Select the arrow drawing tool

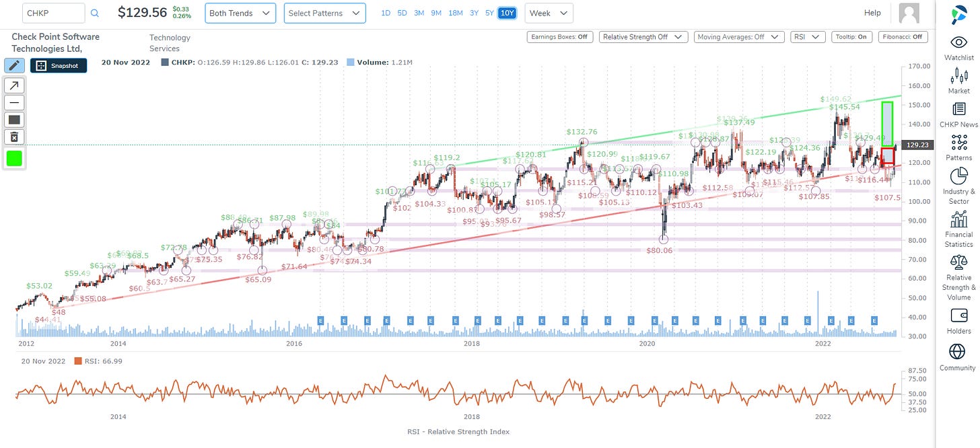click(14, 85)
